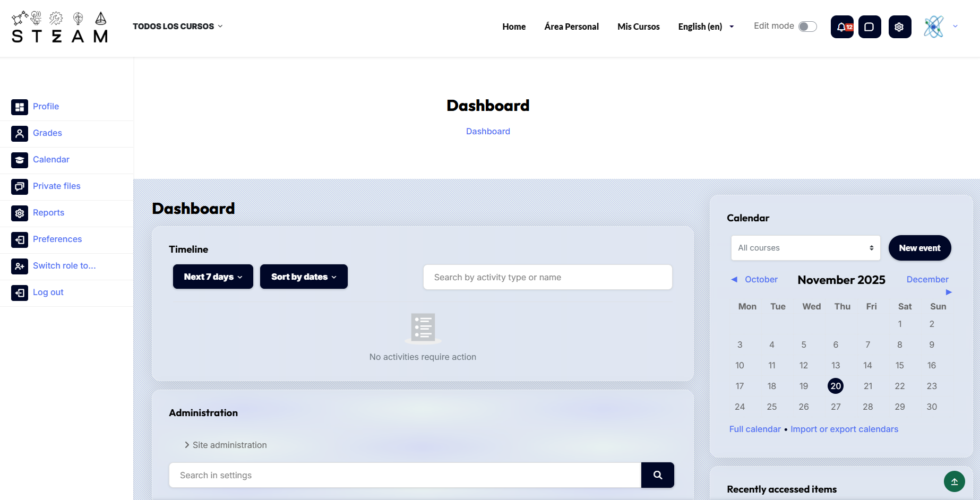Open the Sort by dates dropdown
The image size is (980, 500).
[x=304, y=277]
